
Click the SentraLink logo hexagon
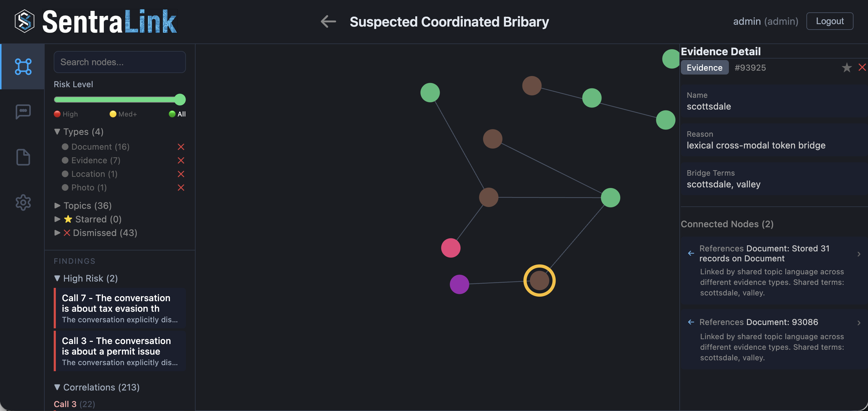24,21
